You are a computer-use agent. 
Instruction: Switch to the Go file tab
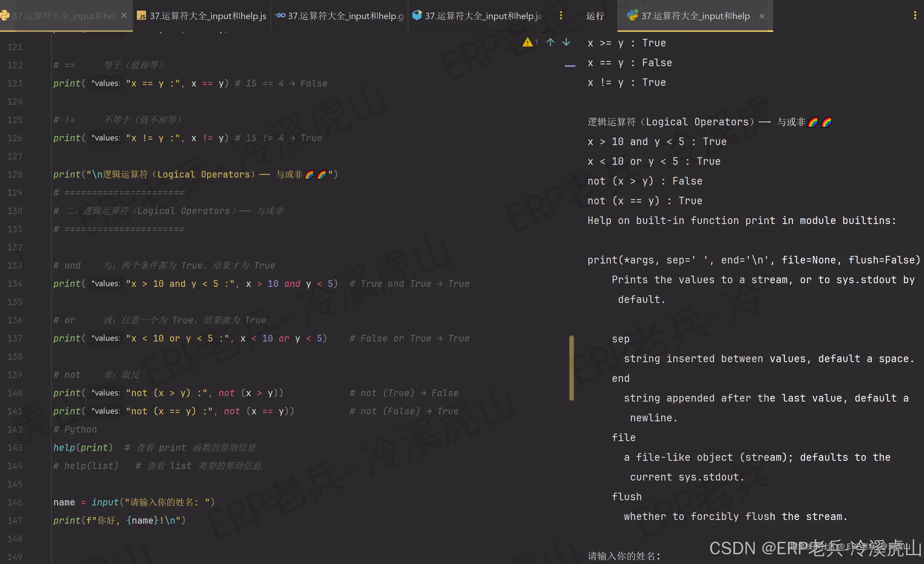339,16
